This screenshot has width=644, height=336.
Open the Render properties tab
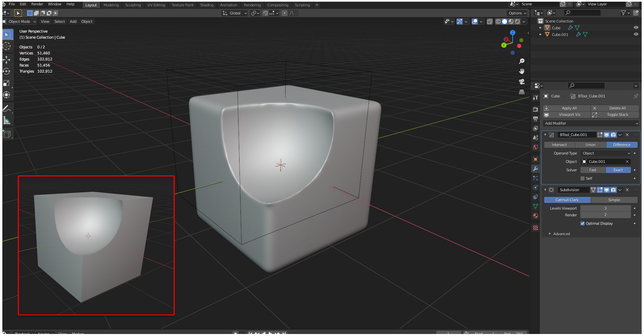pos(535,110)
